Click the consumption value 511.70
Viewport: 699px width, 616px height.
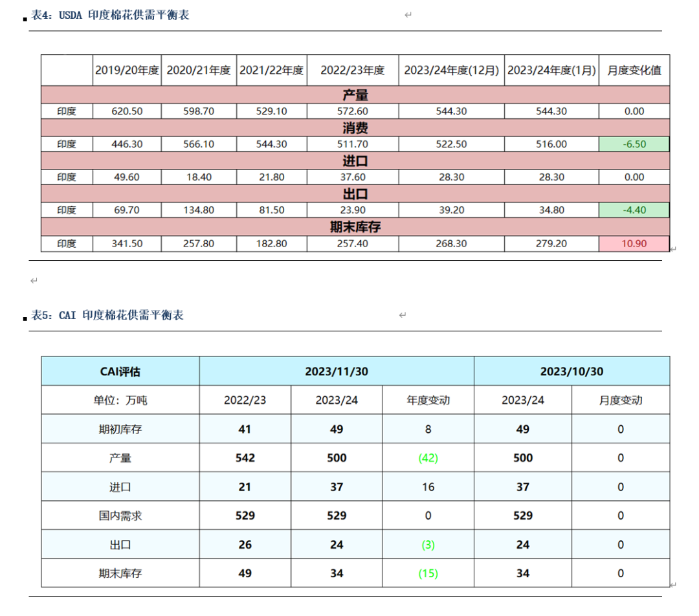[353, 144]
